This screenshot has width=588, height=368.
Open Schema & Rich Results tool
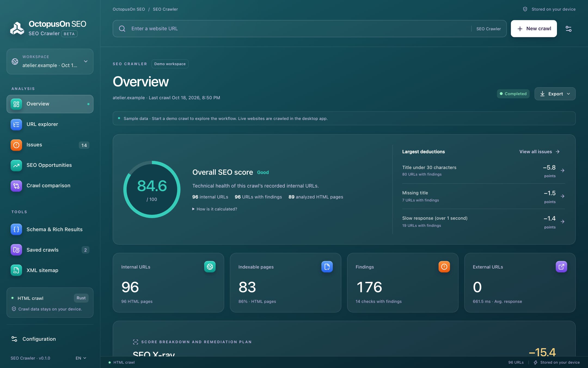(50, 230)
